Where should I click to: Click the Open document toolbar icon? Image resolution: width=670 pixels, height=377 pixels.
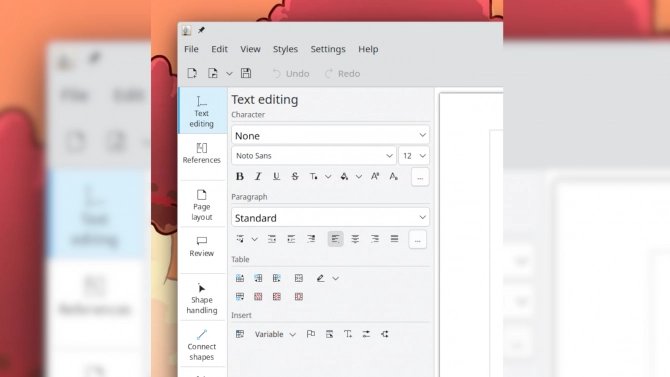pos(212,73)
